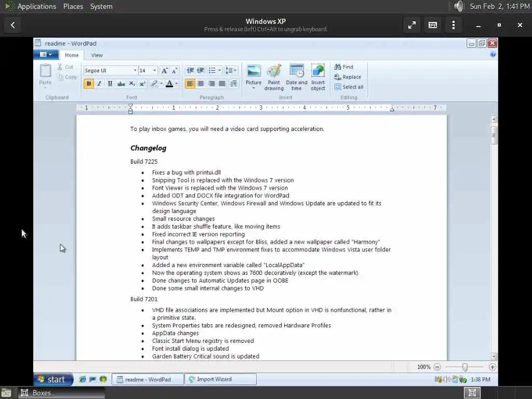Open the WordPad application menu button
The width and height of the screenshot is (532, 399).
[x=46, y=55]
